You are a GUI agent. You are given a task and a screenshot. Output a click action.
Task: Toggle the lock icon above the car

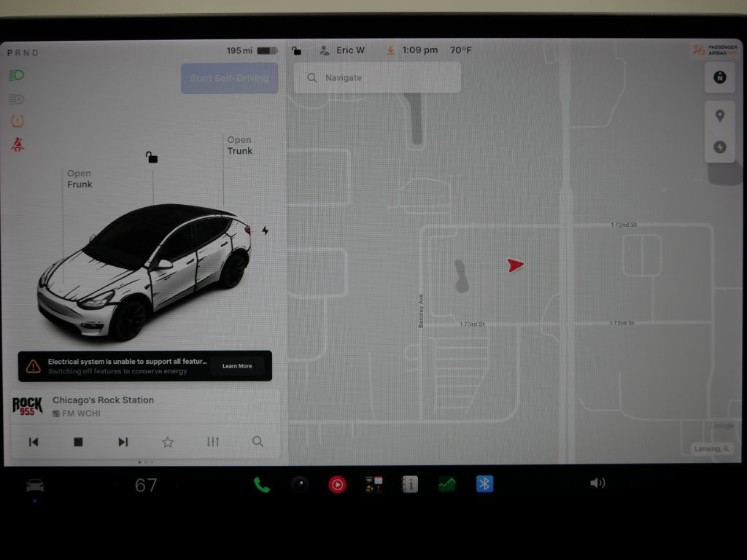[x=152, y=157]
